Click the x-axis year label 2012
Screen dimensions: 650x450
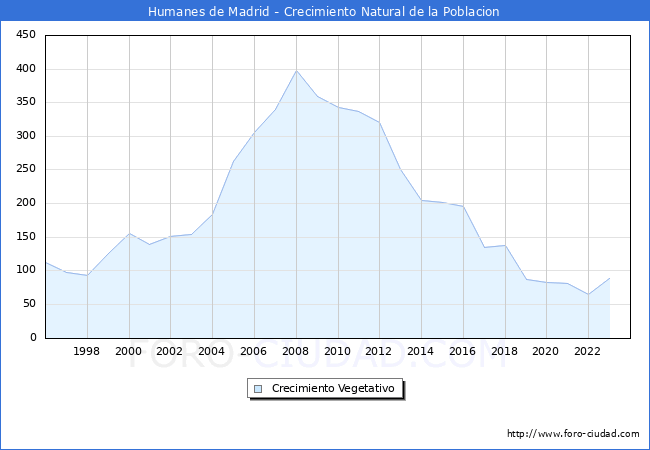click(378, 351)
